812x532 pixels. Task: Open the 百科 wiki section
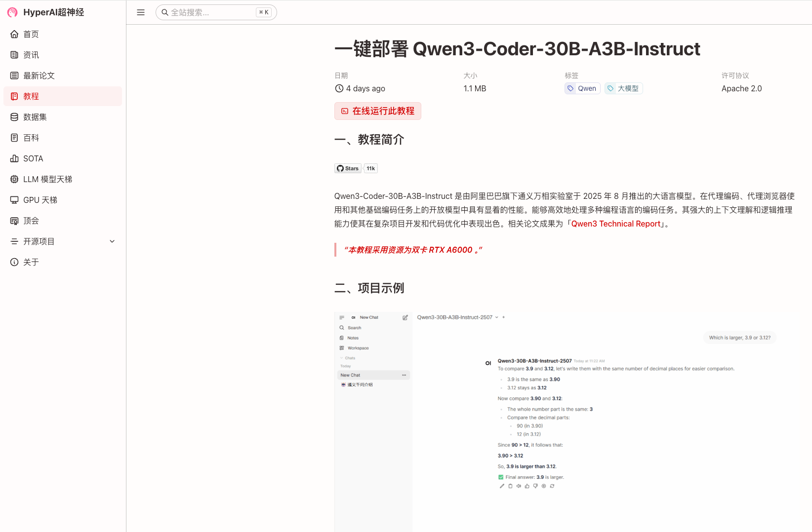(x=31, y=138)
